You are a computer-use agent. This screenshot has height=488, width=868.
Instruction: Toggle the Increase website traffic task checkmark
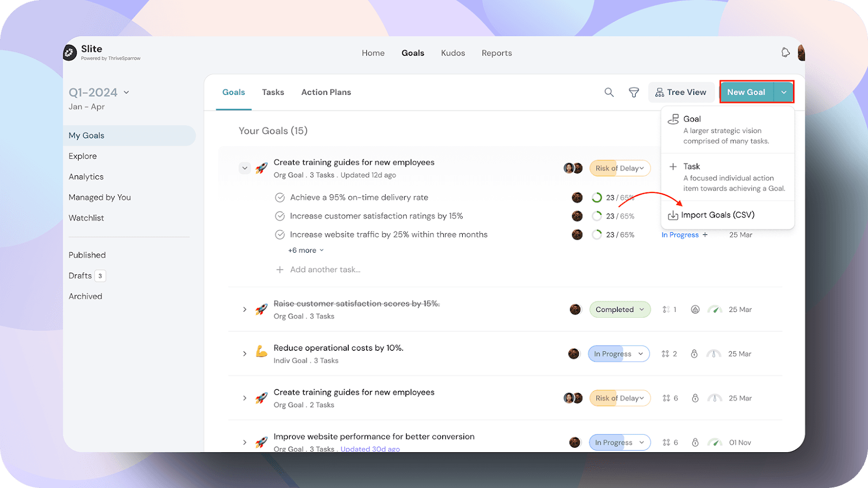click(280, 235)
